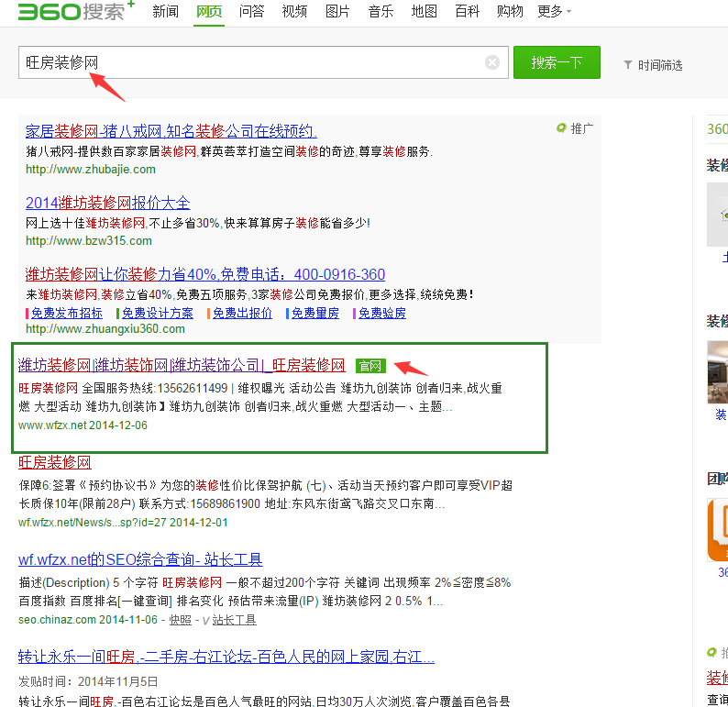Expand the 更多 navigation dropdown
Screen dimensions: 728x707
[x=554, y=12]
